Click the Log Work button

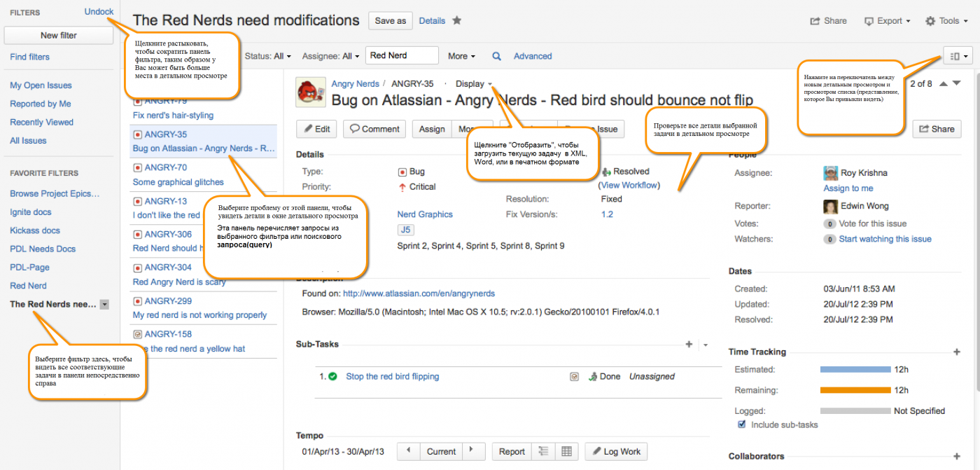(x=616, y=452)
